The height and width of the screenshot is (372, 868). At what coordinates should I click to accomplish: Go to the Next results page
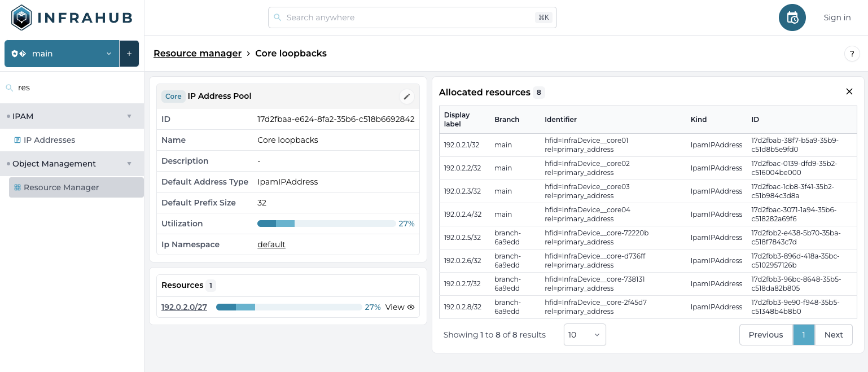[x=833, y=335]
